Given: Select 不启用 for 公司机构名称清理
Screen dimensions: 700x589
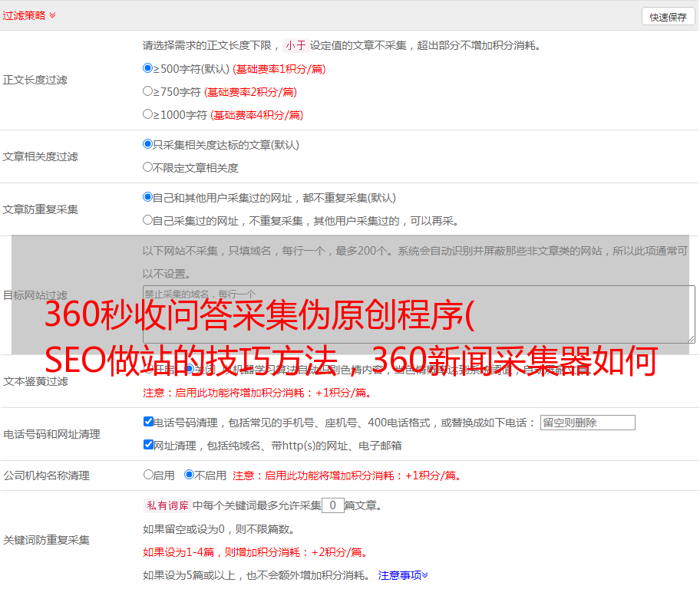Looking at the screenshot, I should pos(189,475).
